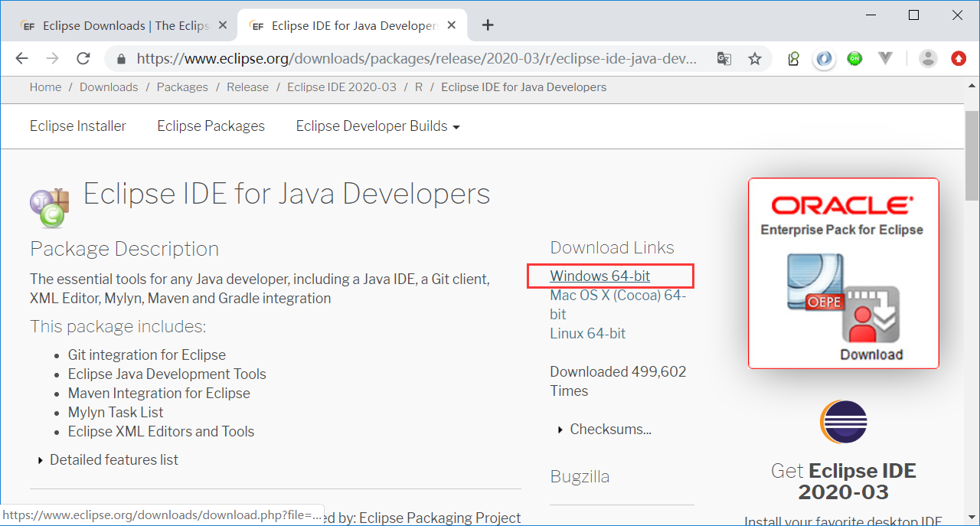
Task: Click the browser forward arrow
Action: [52, 58]
